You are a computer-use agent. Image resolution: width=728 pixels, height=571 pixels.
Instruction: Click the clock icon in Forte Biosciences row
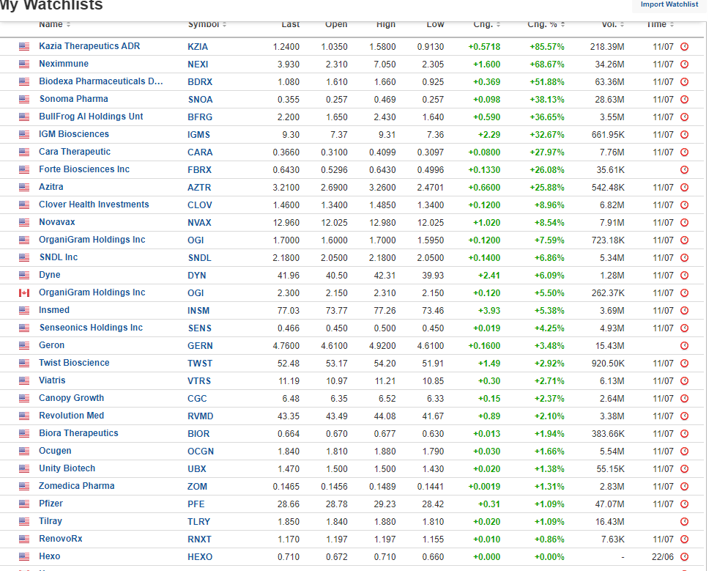[684, 169]
